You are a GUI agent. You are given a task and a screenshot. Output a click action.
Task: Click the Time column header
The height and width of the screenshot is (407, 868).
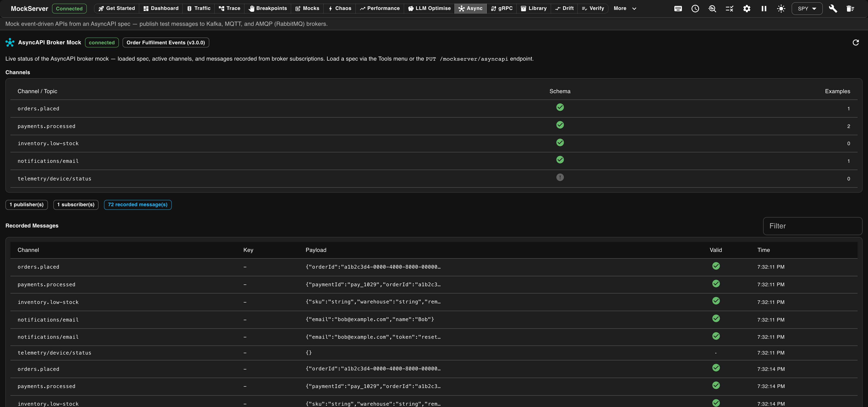pos(764,250)
